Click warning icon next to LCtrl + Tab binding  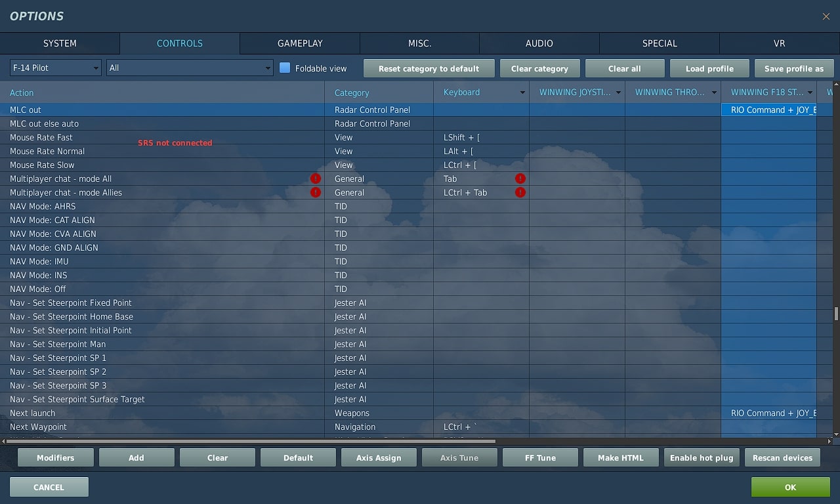click(x=520, y=192)
